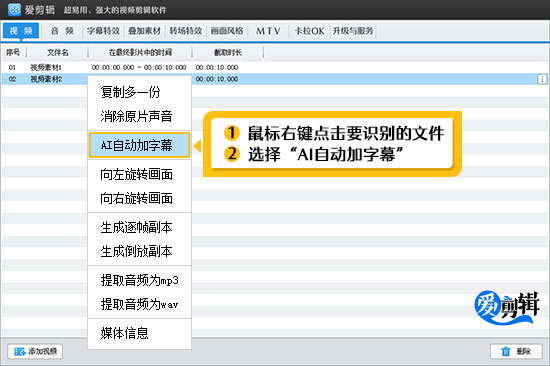Screen dimensions: 550x366
Task: Choose 向右旋转画面 menu entry
Action: click(139, 198)
